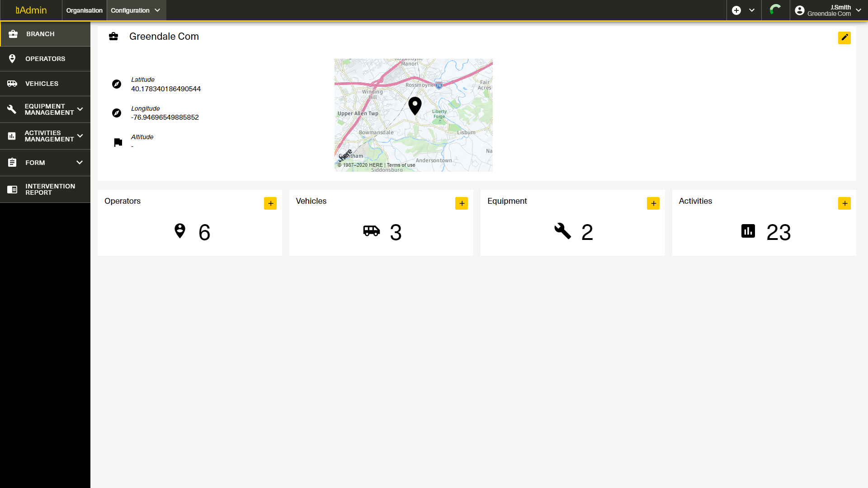Viewport: 868px width, 488px height.
Task: Add a new activity with plus button
Action: pyautogui.click(x=844, y=203)
